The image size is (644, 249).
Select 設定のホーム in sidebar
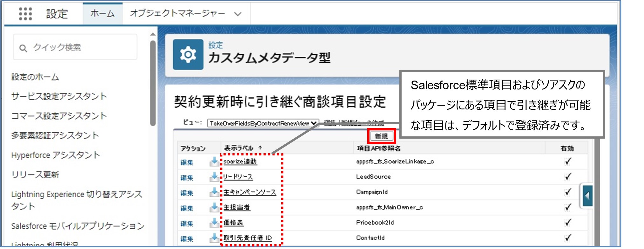[x=35, y=77]
